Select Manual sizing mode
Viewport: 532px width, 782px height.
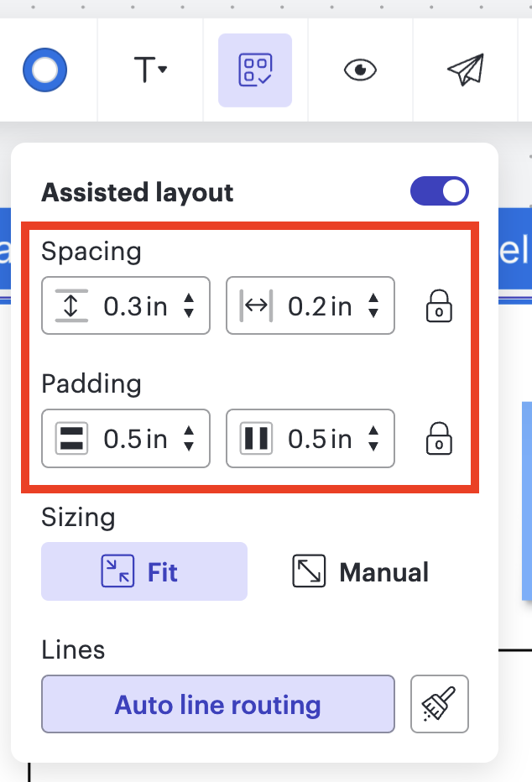[x=359, y=571]
